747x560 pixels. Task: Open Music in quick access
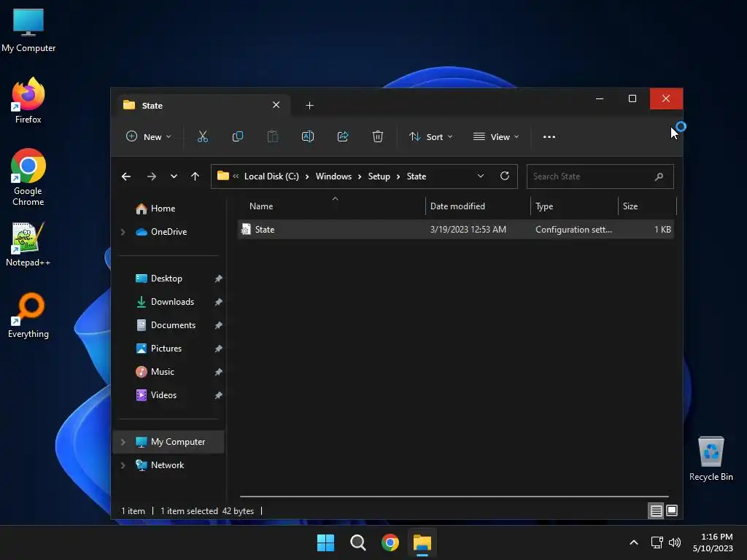pyautogui.click(x=163, y=372)
